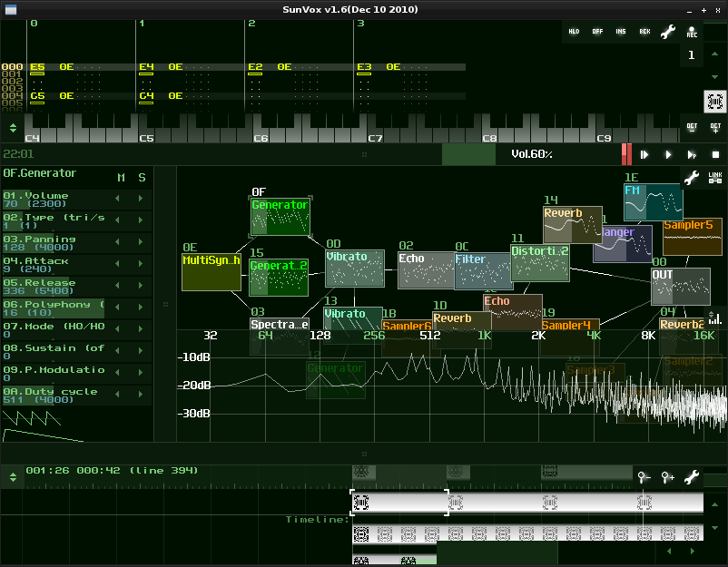Image resolution: width=728 pixels, height=567 pixels.
Task: Open module view wrench settings
Action: (692, 177)
